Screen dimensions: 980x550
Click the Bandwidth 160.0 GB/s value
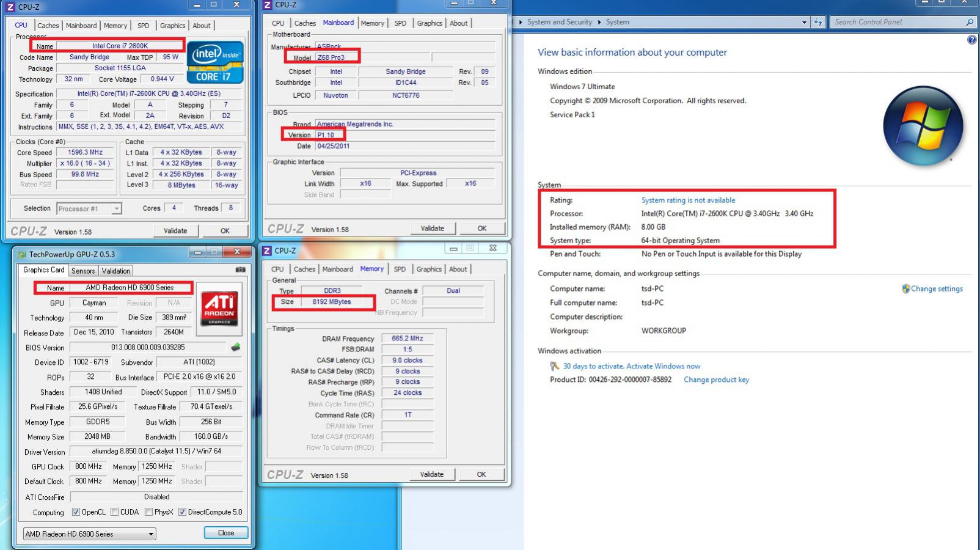[x=211, y=437]
